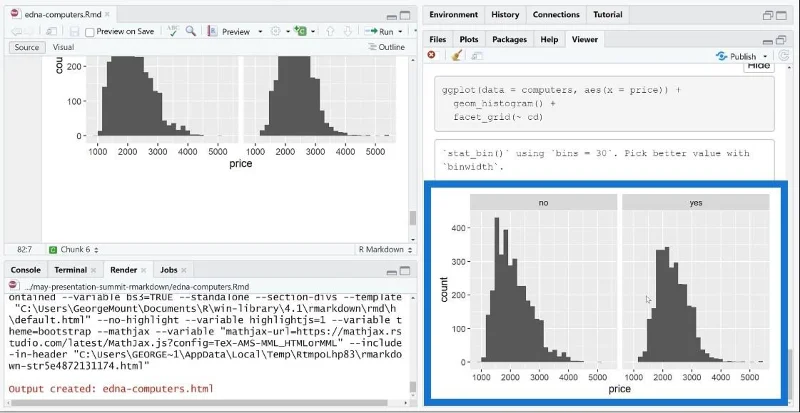Minimize the source editor pane
This screenshot has height=413, width=800.
392,15
